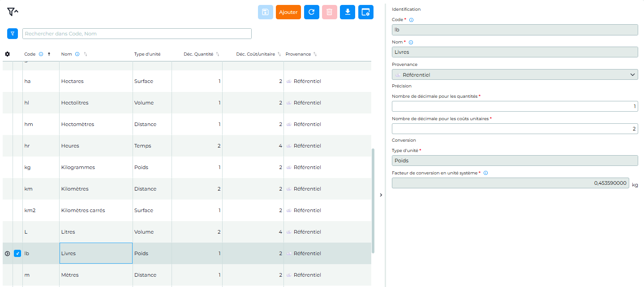
Task: Collapse the details panel with the chevron
Action: click(x=381, y=195)
